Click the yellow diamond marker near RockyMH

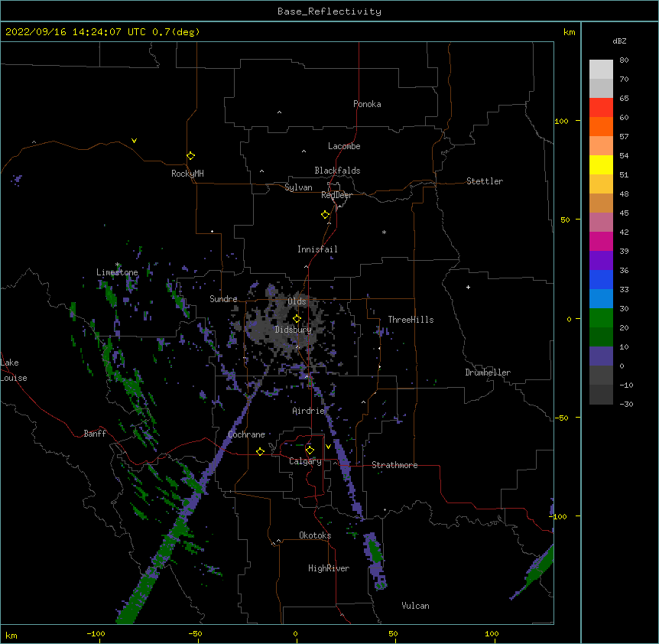tap(190, 156)
